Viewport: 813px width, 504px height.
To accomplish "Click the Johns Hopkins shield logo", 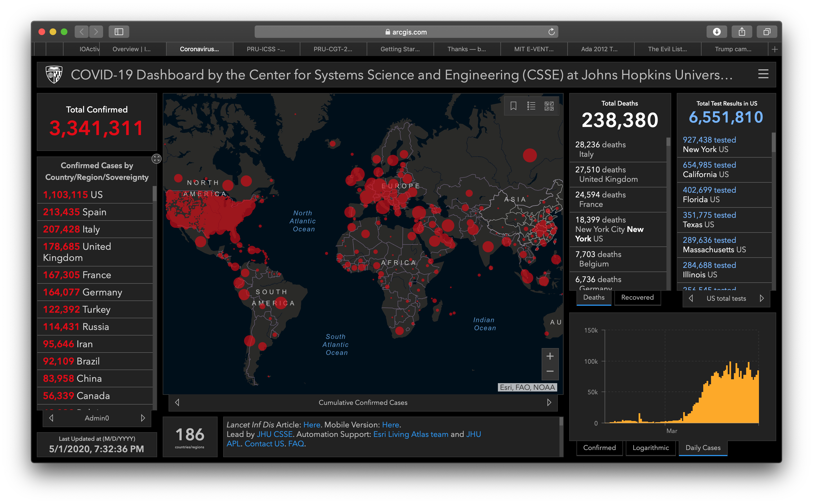I will click(x=54, y=74).
